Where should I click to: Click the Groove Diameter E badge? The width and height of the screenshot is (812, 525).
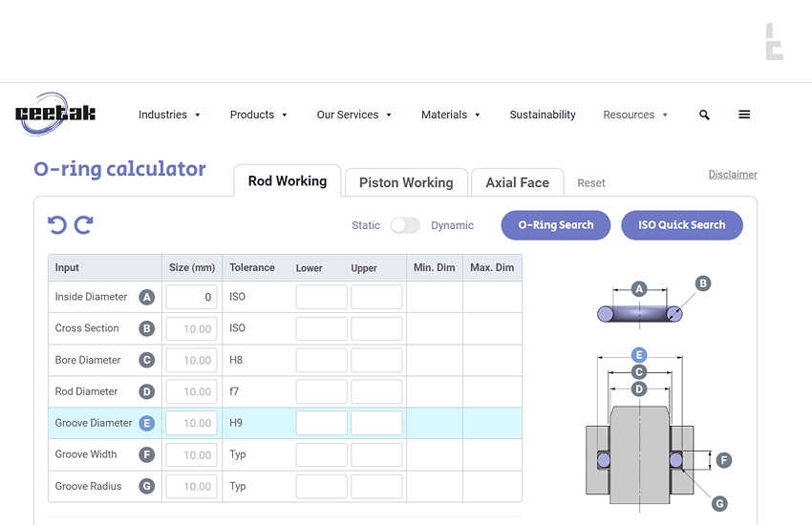(146, 424)
